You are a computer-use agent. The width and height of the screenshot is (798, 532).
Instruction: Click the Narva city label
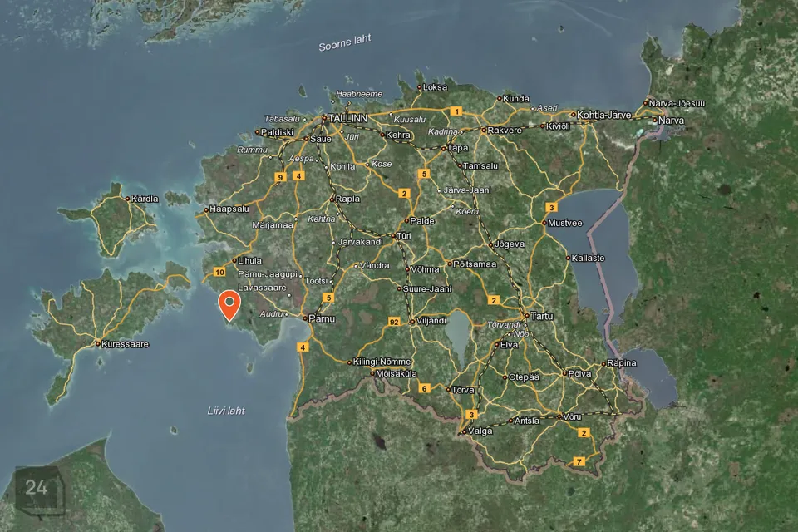click(670, 121)
